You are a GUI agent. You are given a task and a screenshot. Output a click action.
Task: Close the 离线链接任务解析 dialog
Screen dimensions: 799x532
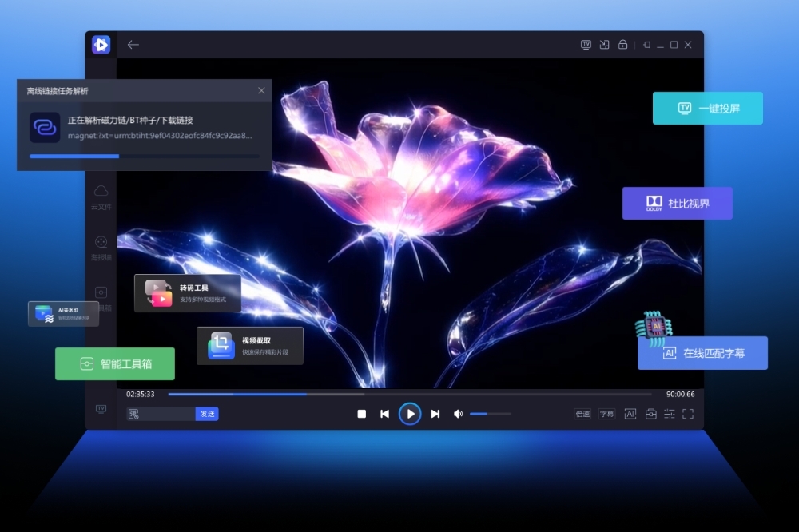261,91
